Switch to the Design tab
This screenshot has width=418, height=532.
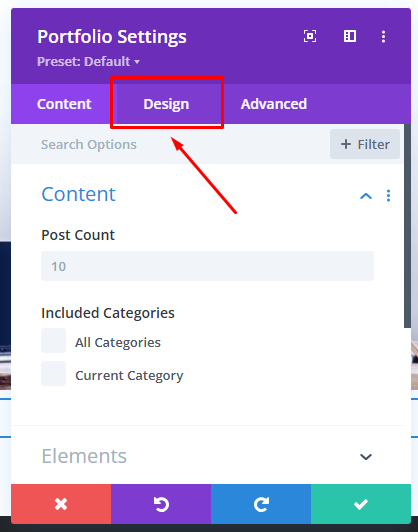click(166, 104)
